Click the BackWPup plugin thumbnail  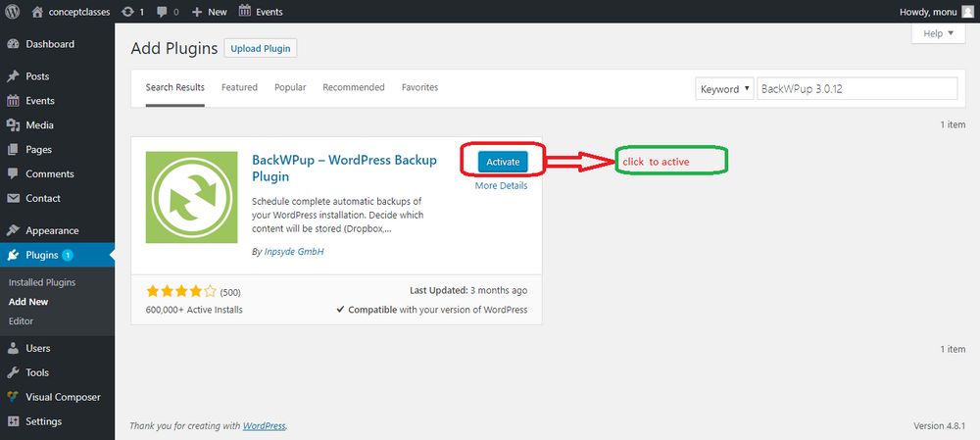pos(191,197)
